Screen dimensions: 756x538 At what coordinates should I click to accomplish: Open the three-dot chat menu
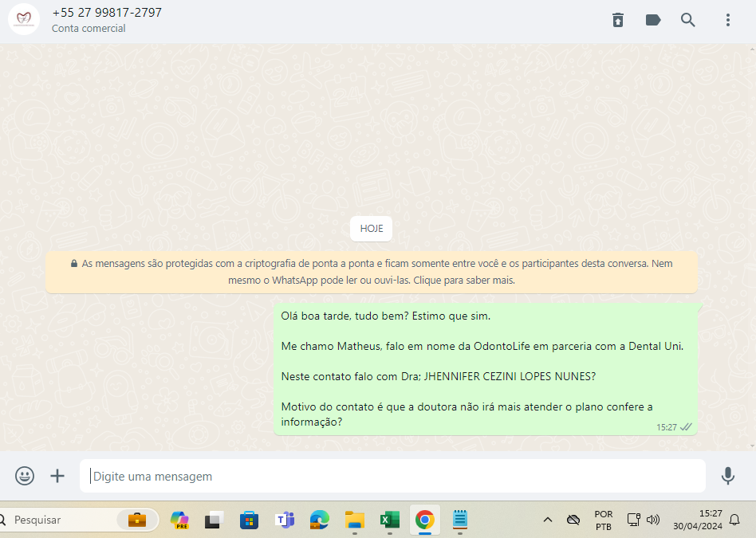tap(727, 20)
